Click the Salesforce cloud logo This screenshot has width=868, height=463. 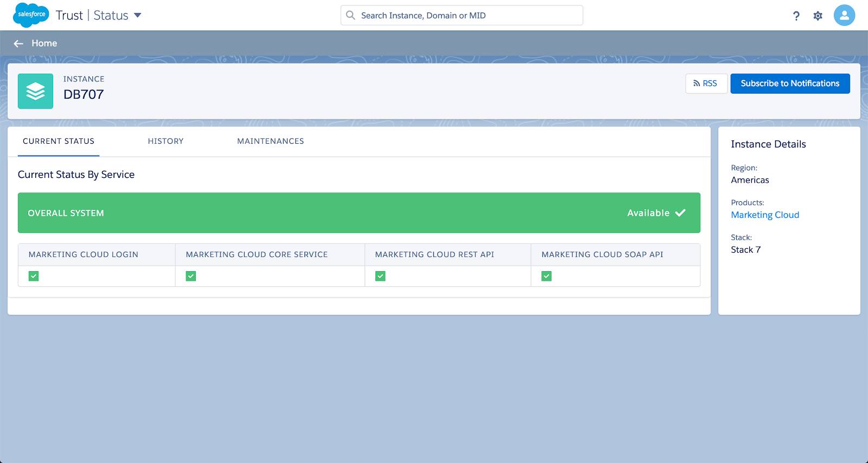tap(31, 15)
